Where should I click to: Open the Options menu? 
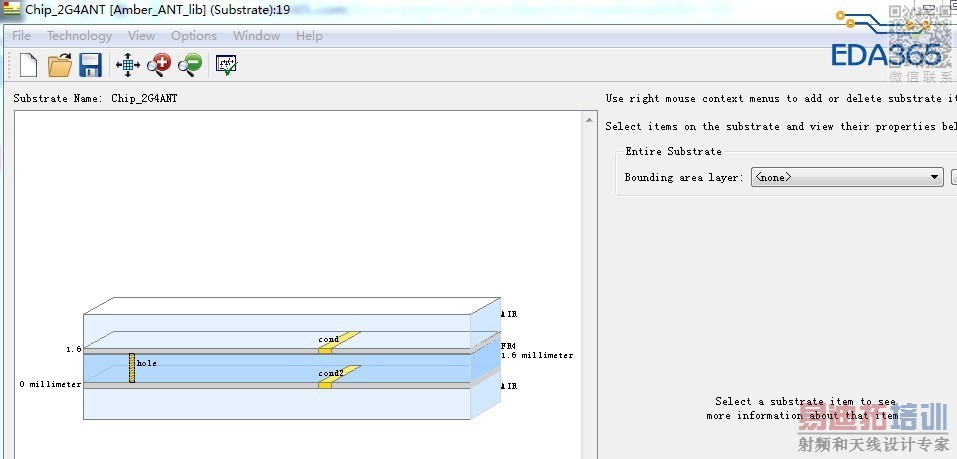[193, 36]
